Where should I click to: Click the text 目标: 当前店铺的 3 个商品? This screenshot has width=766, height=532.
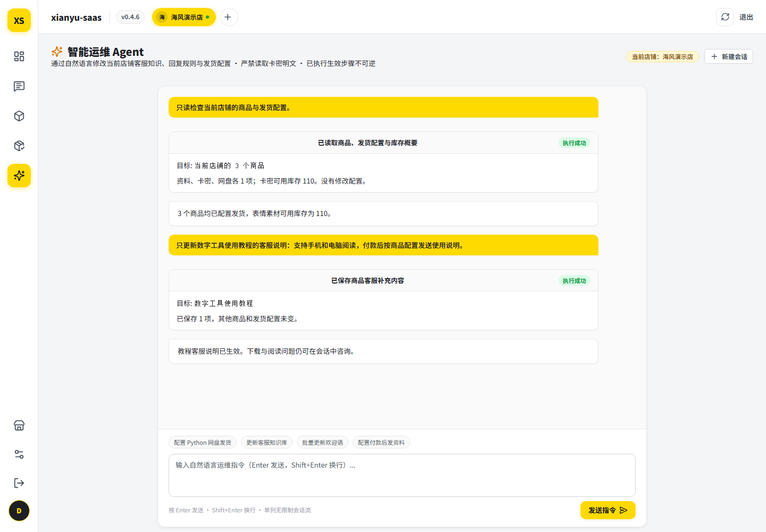pos(221,166)
